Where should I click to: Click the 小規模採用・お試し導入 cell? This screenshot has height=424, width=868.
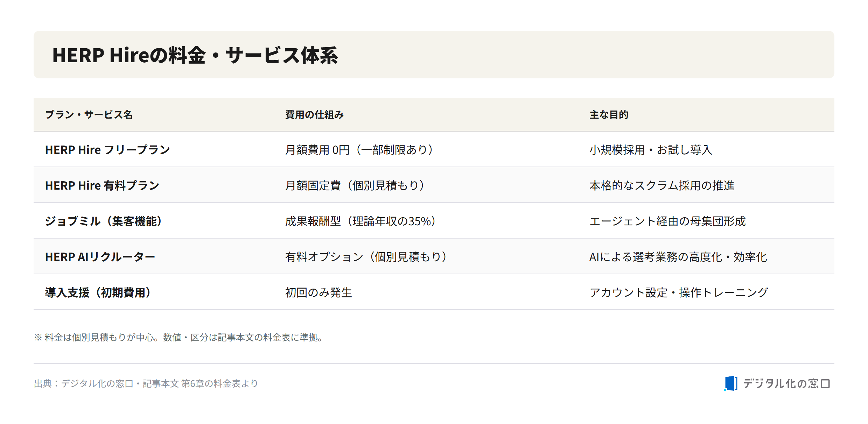pyautogui.click(x=651, y=150)
